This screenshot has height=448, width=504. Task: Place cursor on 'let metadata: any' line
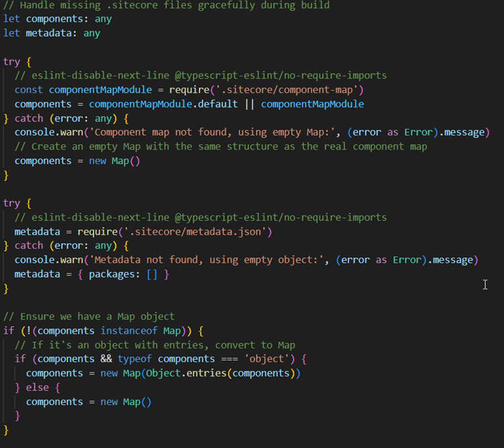[52, 33]
